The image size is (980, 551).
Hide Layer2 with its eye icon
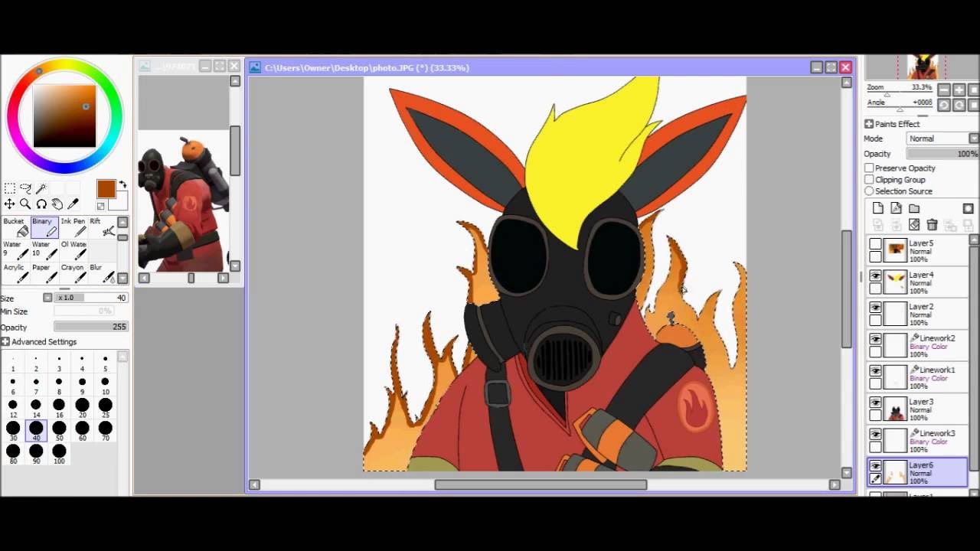875,308
